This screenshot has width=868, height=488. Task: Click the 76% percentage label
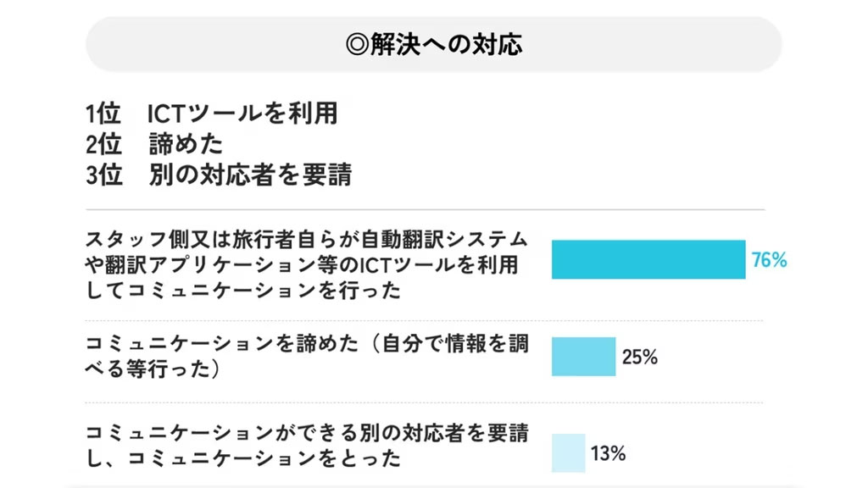point(769,259)
